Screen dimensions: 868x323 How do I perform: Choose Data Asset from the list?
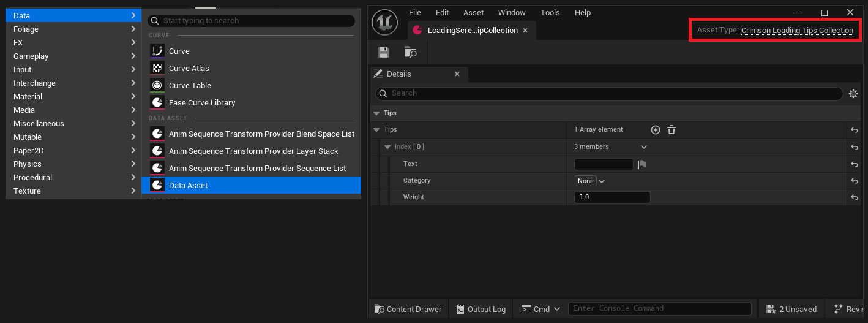[251, 185]
